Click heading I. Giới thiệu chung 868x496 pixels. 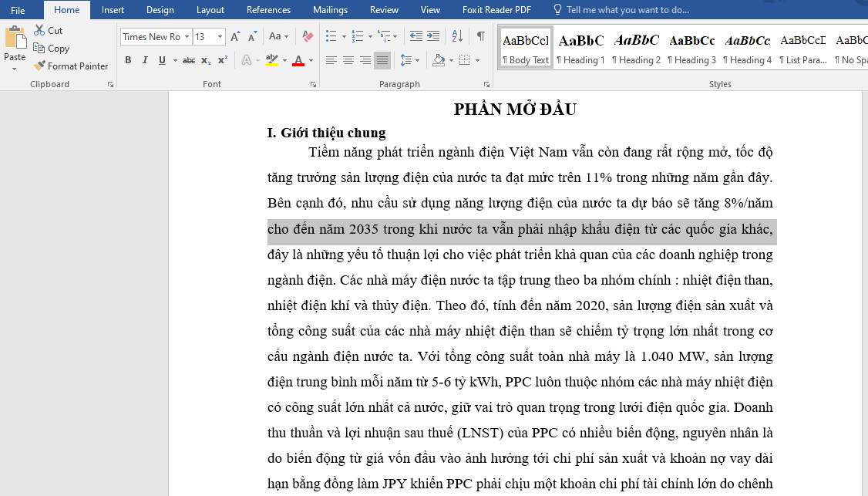coord(327,133)
